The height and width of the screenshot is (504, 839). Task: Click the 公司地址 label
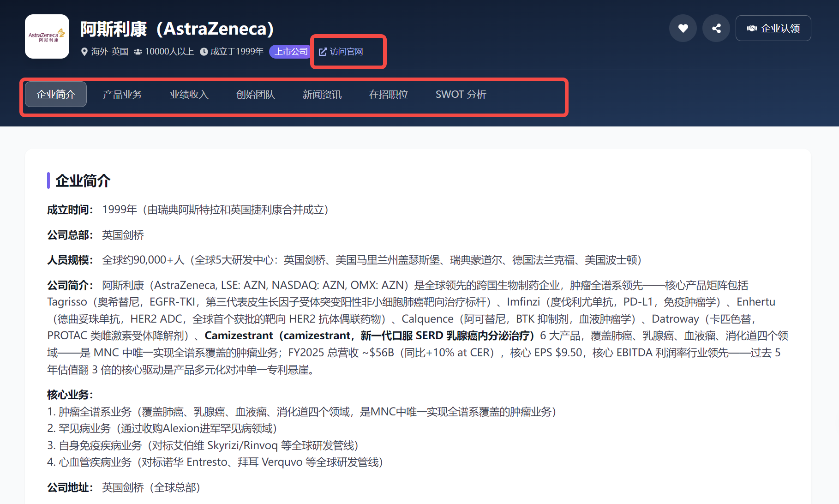pyautogui.click(x=70, y=488)
